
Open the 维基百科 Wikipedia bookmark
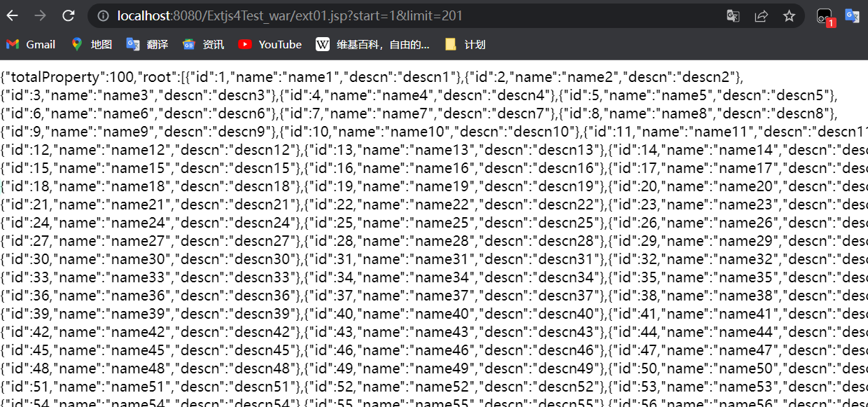point(372,44)
